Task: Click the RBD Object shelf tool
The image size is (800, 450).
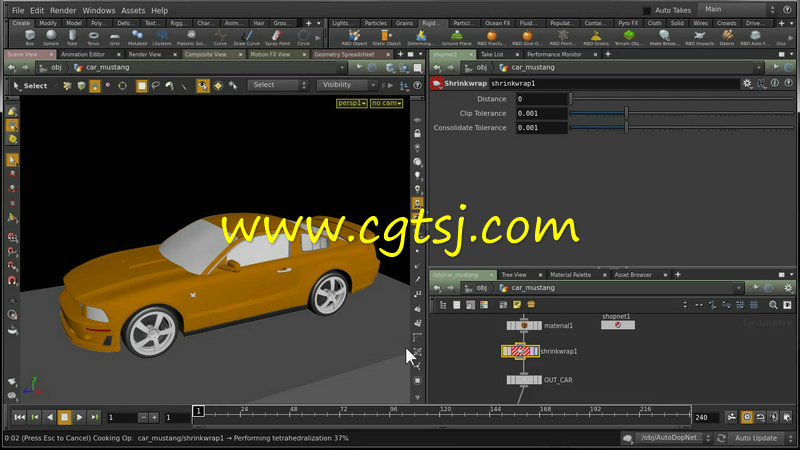Action: click(x=354, y=37)
